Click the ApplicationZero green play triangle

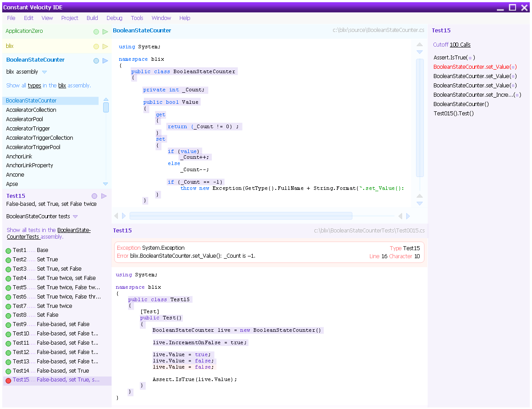coord(105,31)
